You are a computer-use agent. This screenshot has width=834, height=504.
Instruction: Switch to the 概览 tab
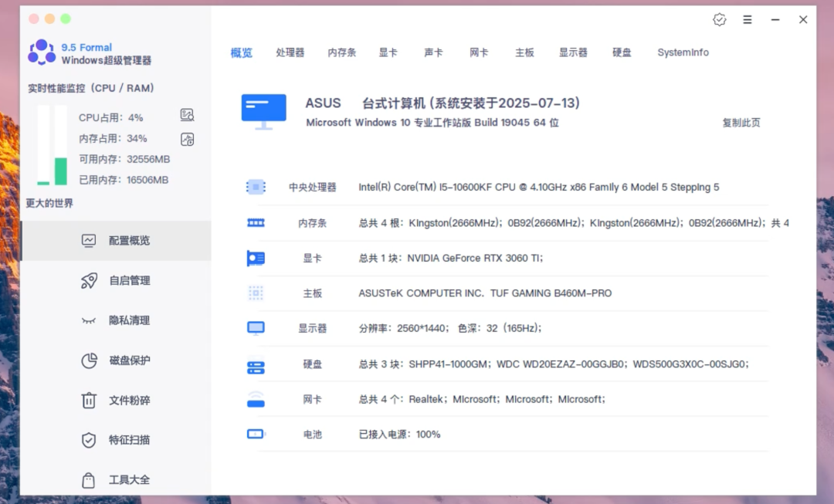pyautogui.click(x=242, y=52)
